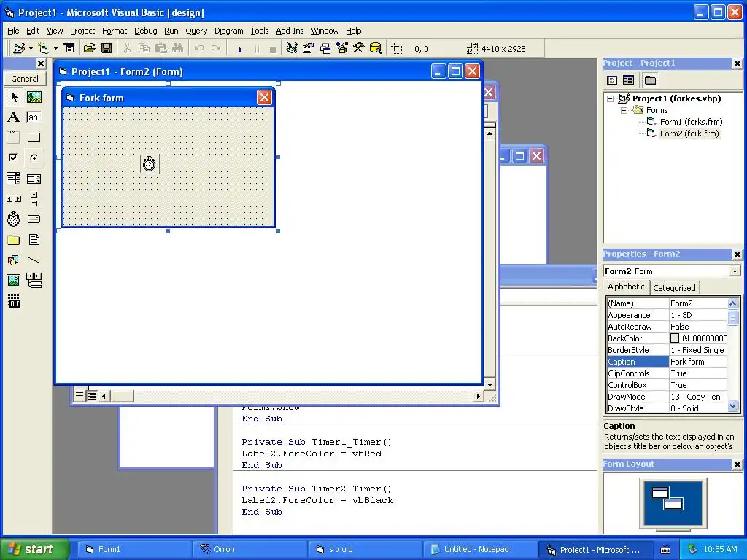Viewport: 747px width, 560px height.
Task: Select the Timer tool in toolbox
Action: click(14, 219)
